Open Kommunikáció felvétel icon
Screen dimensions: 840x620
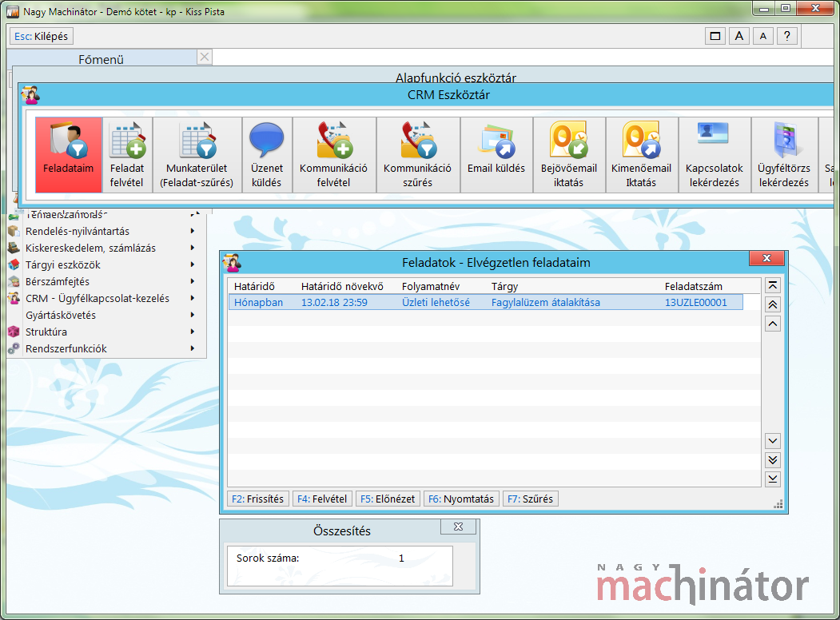(x=333, y=155)
